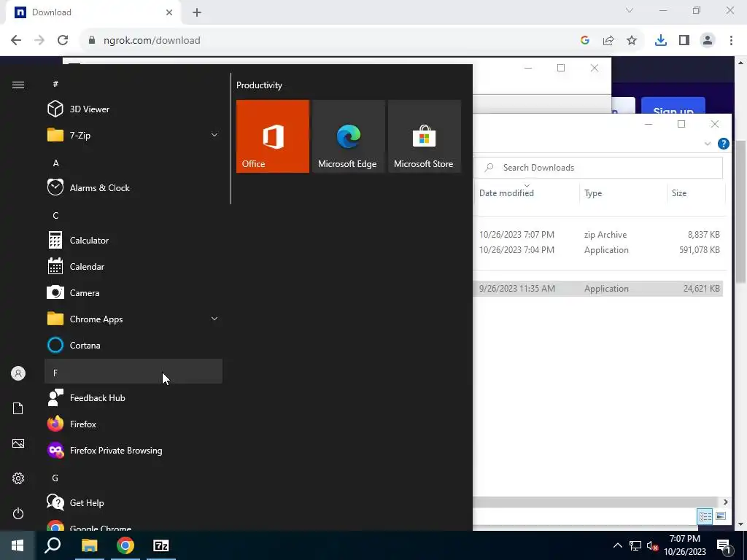
Task: Open File Explorer from the taskbar
Action: 89,545
